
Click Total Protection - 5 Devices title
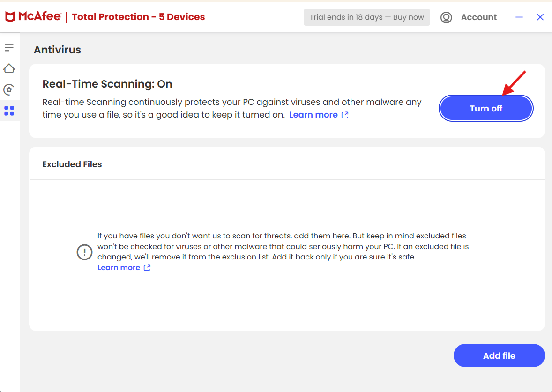click(x=138, y=17)
